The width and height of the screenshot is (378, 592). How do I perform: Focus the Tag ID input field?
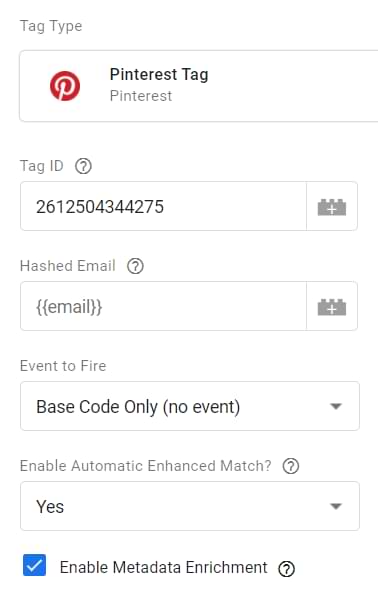coord(163,206)
